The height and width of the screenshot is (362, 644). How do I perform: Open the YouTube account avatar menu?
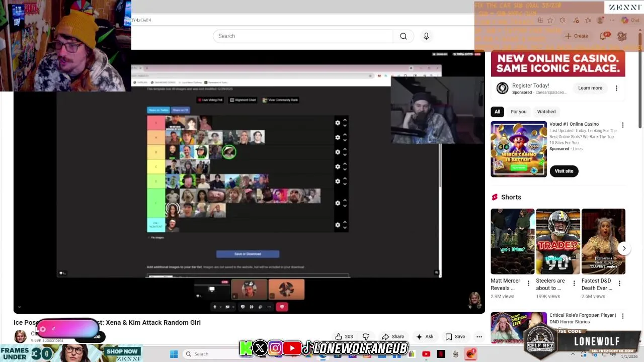point(622,36)
